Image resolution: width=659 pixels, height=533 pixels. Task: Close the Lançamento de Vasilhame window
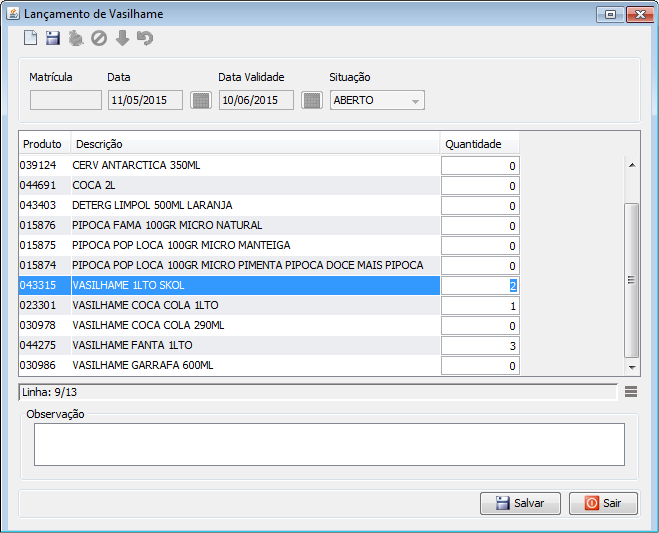click(640, 15)
